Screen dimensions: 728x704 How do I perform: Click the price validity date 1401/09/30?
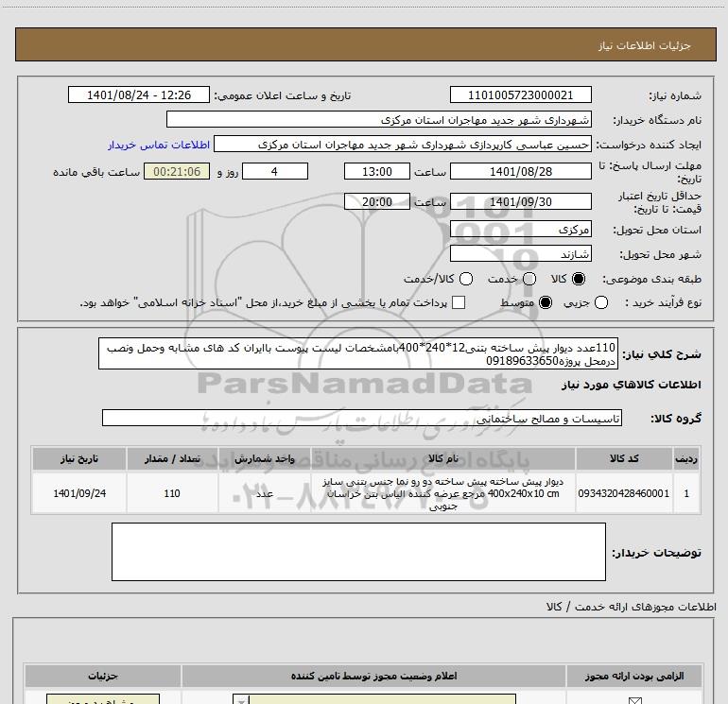(x=520, y=201)
